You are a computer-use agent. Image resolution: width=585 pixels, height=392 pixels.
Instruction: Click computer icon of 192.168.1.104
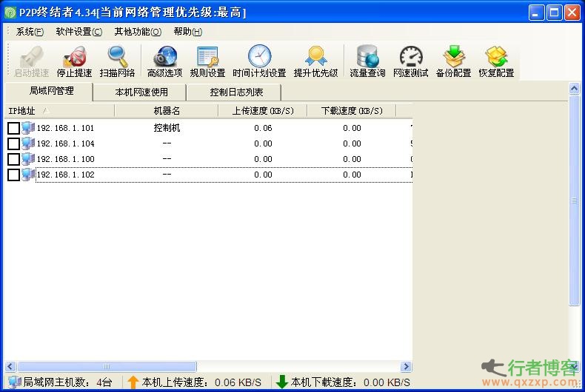point(28,143)
